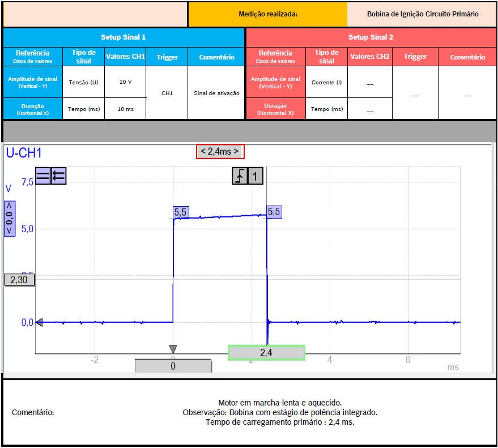Screen dimensions: 498x448
Task: Click the 10 ms value cell
Action: pos(125,109)
